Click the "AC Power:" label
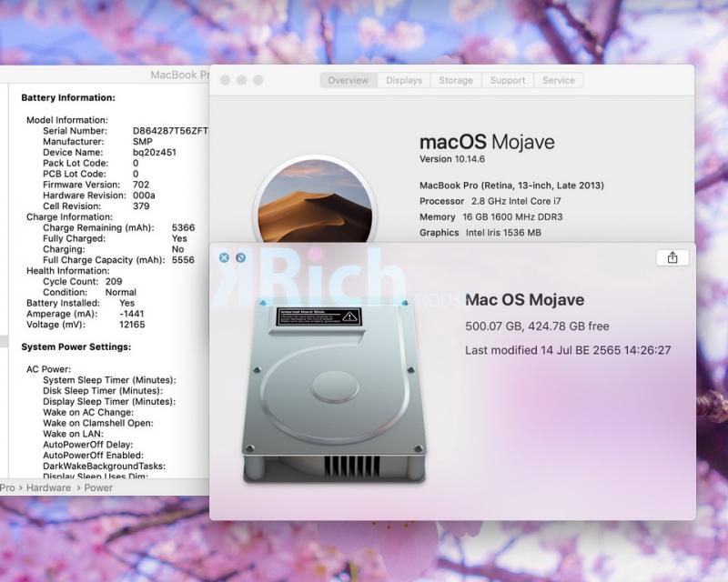728x582 pixels. 49,369
